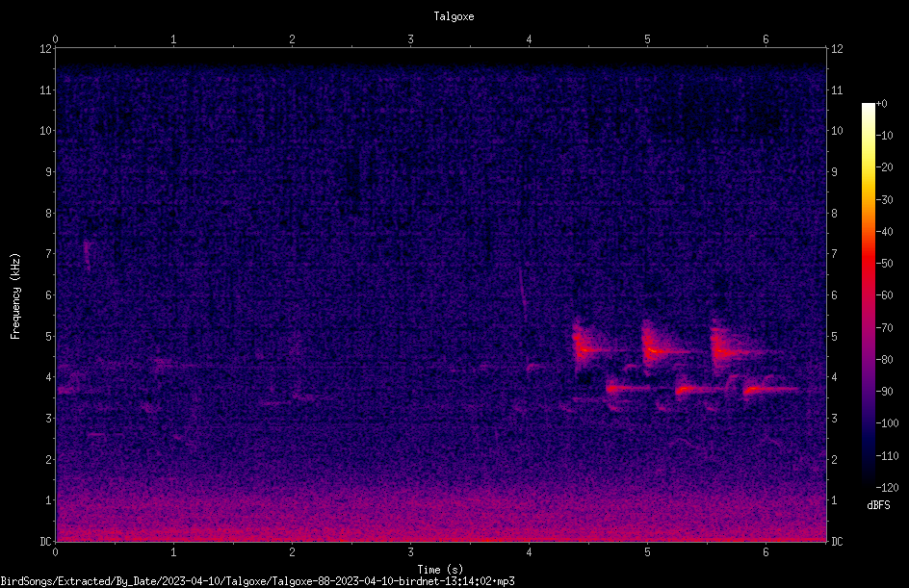Click the DC label on left axis
Viewport: 909px width, 588px height.
tap(46, 542)
